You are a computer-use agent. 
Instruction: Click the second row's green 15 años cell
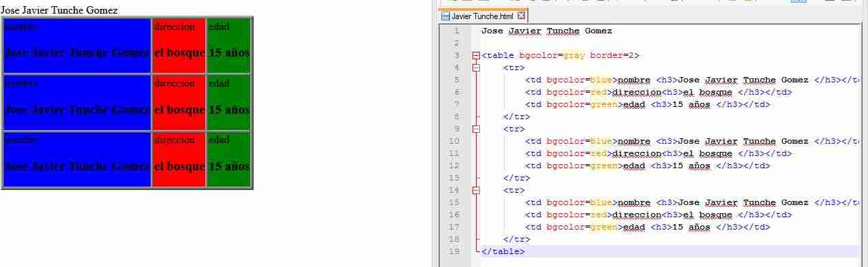229,102
